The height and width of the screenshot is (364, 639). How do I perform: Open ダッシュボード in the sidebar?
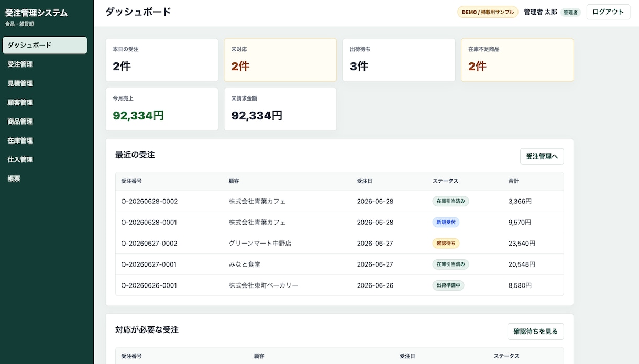(45, 45)
